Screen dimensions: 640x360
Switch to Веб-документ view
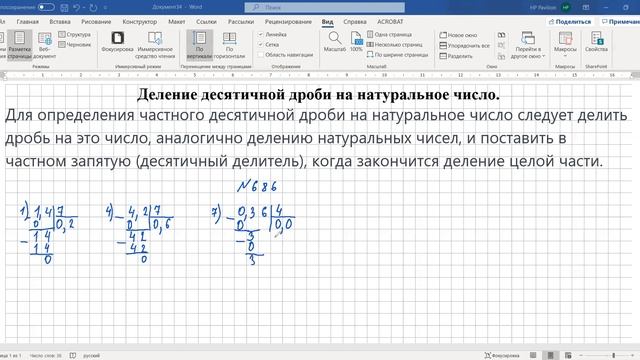point(44,45)
